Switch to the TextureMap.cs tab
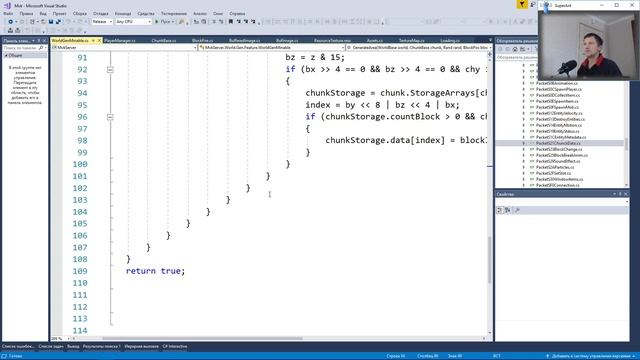640x360 pixels. [x=411, y=40]
